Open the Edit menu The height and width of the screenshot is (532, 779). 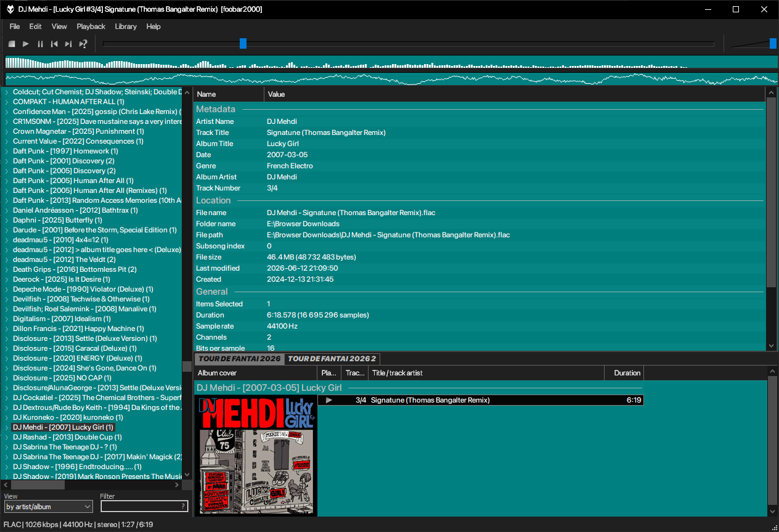(x=36, y=27)
